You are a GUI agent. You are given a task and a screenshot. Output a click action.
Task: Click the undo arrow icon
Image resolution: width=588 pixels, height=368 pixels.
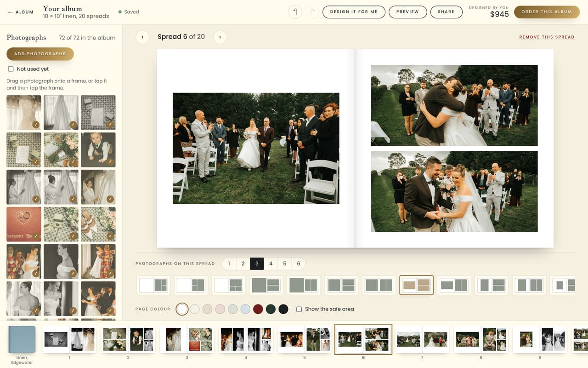pyautogui.click(x=295, y=12)
